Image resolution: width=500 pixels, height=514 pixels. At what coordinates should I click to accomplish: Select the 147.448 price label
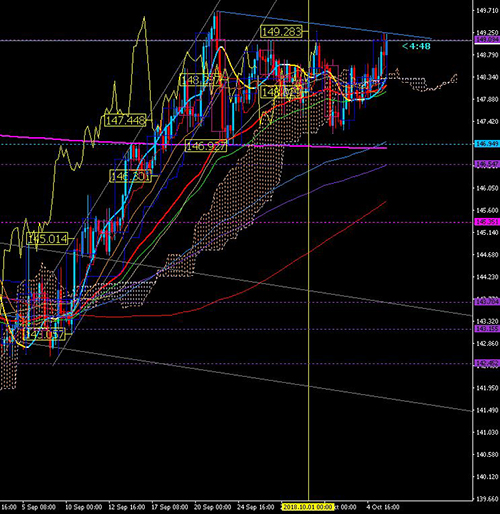(125, 120)
